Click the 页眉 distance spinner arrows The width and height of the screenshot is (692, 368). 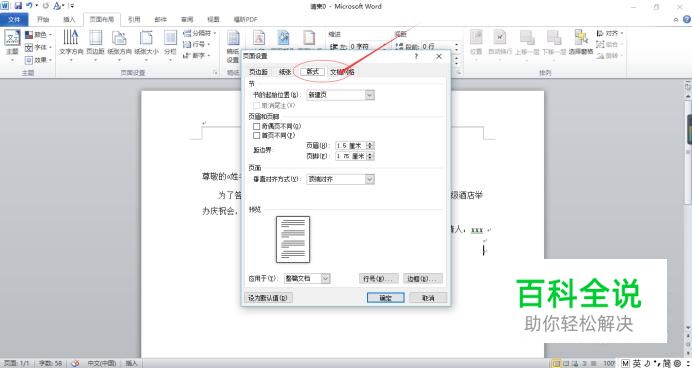(370, 145)
